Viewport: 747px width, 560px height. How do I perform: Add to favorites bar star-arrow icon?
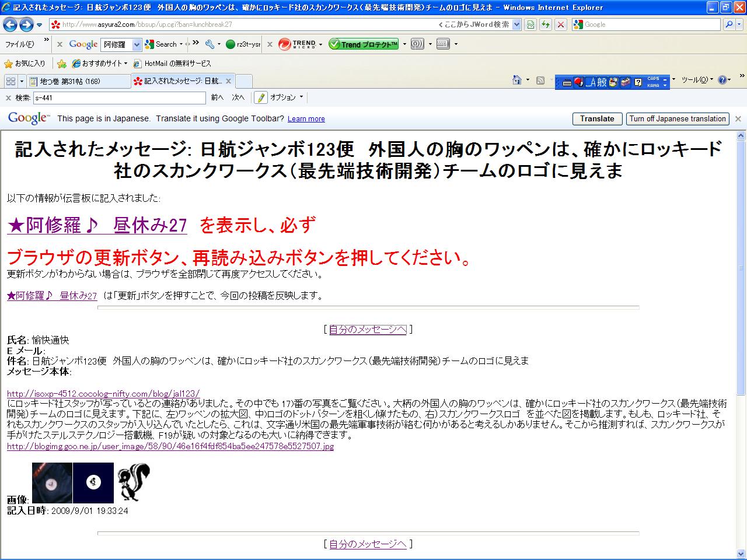[62, 64]
